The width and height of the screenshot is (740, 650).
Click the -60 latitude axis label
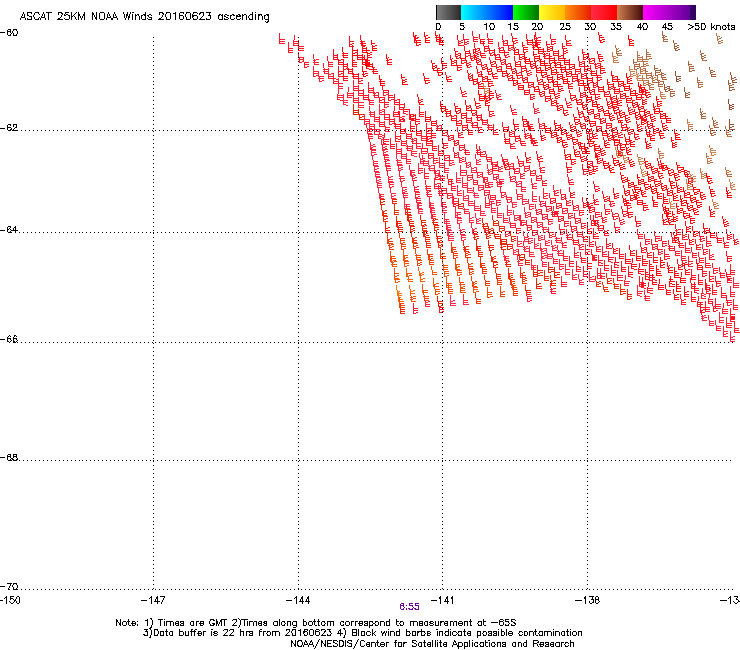pos(9,33)
